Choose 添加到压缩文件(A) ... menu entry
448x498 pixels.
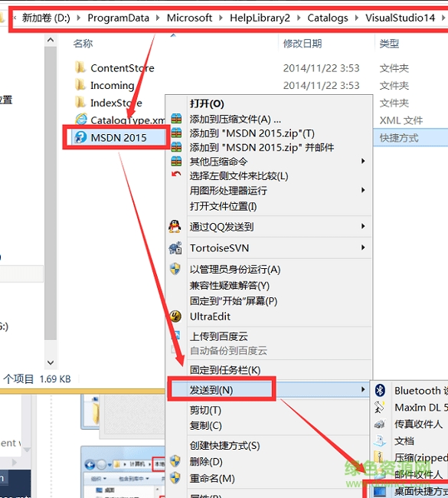pyautogui.click(x=235, y=119)
